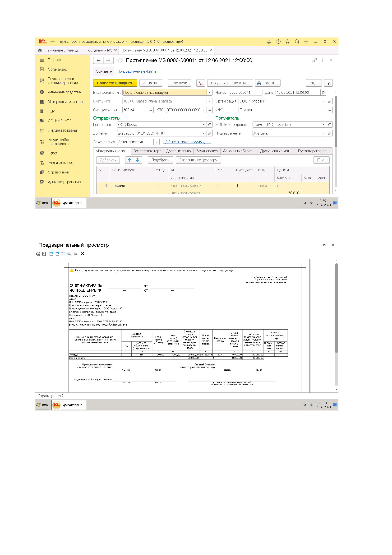Click the print icon in preview toolbar

click(38, 254)
